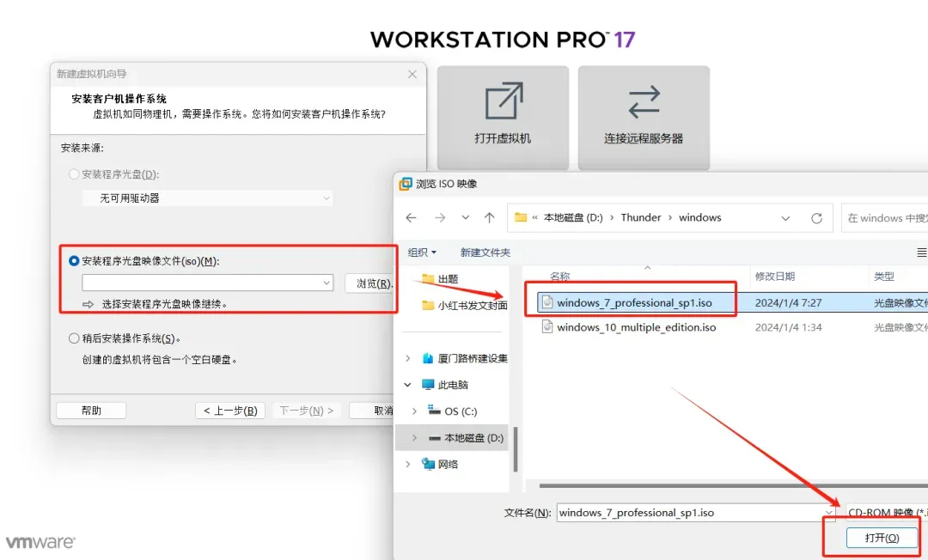Go forward in the file browser
The height and width of the screenshot is (560, 928).
coord(440,217)
